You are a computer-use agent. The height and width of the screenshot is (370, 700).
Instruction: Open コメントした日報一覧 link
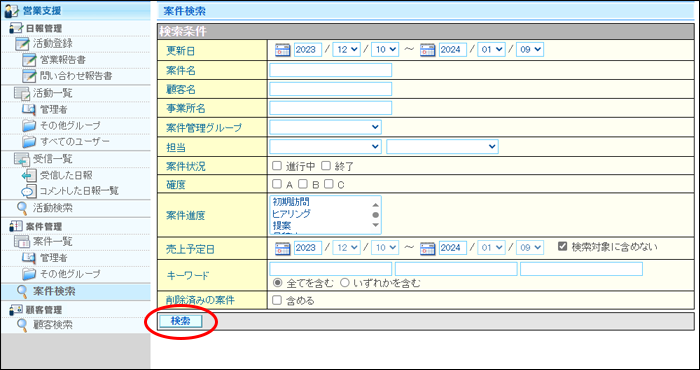(x=79, y=191)
